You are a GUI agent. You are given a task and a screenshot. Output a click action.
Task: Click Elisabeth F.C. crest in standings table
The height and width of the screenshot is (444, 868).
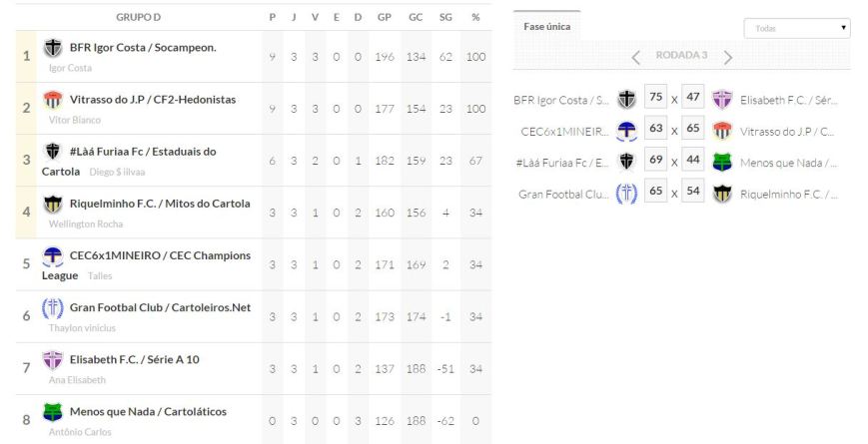pos(53,359)
